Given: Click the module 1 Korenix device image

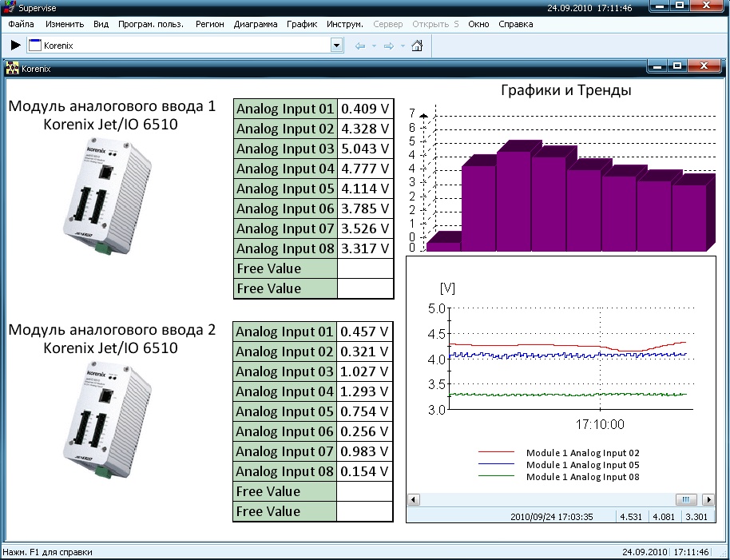Looking at the screenshot, I should [106, 196].
